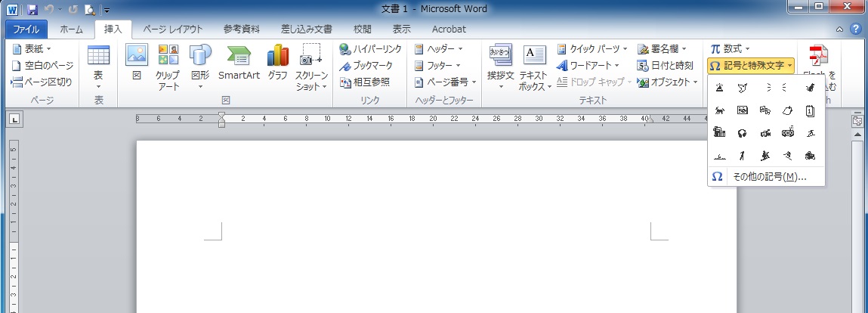Screen dimensions: 868x313
Task: Minimize the ribbon with the caret arrow
Action: pyautogui.click(x=840, y=29)
